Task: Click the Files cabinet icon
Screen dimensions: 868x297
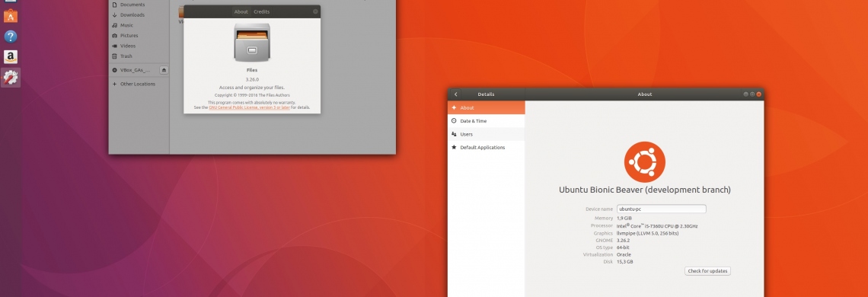Action: (252, 42)
